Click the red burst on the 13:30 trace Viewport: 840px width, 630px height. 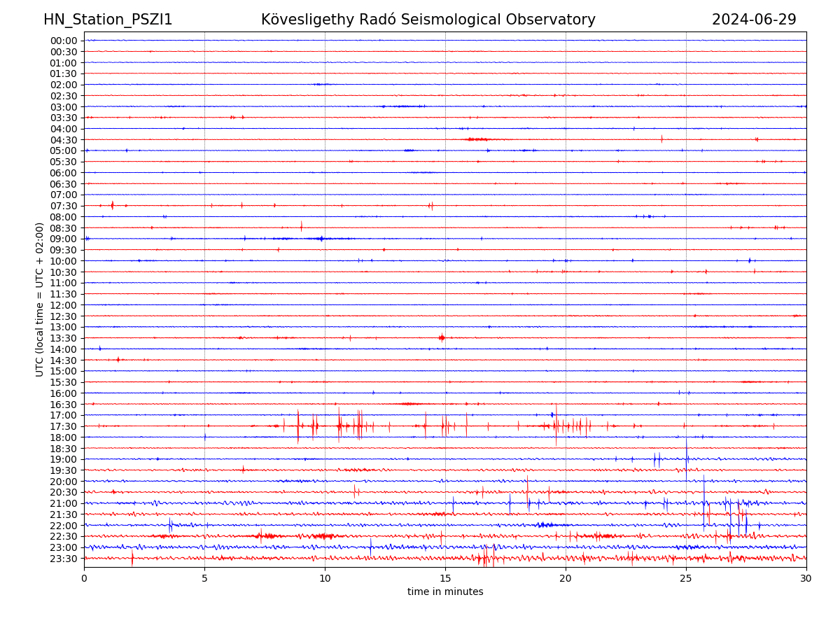pos(441,337)
